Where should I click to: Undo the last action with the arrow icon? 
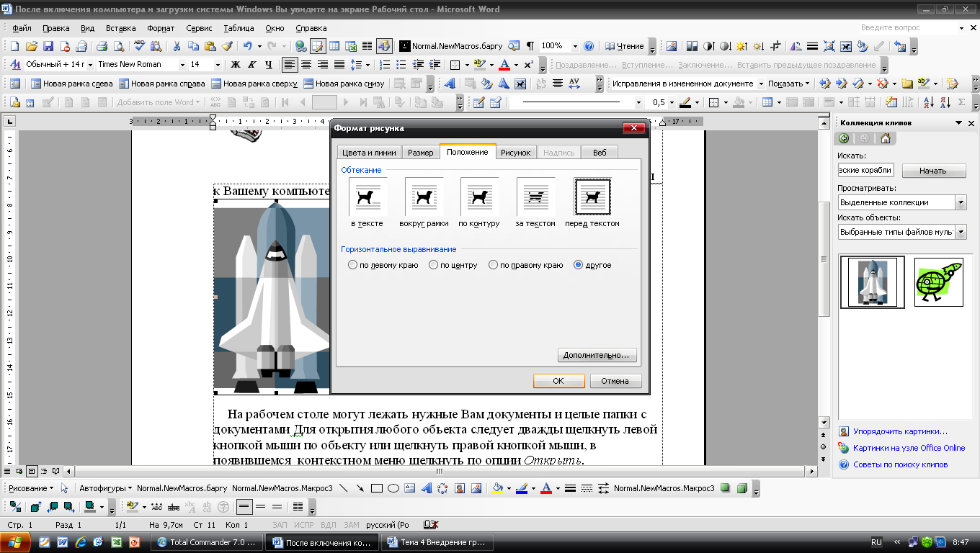tap(247, 46)
